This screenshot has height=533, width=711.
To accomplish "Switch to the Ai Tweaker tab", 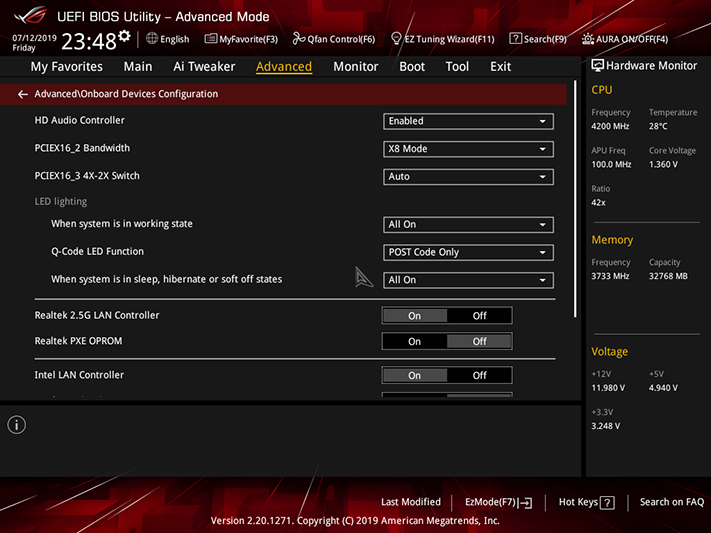I will pos(204,67).
